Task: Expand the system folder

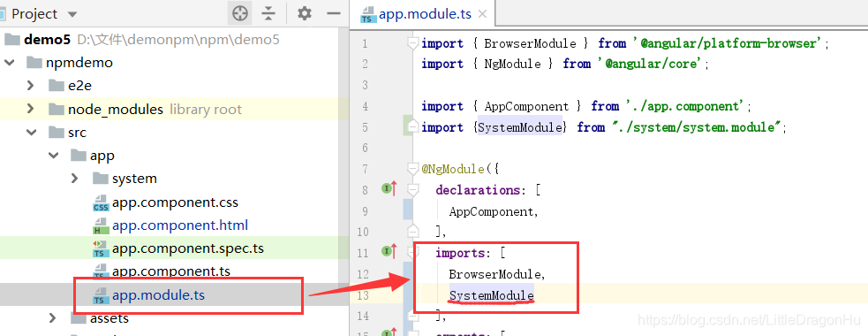Action: [x=75, y=179]
